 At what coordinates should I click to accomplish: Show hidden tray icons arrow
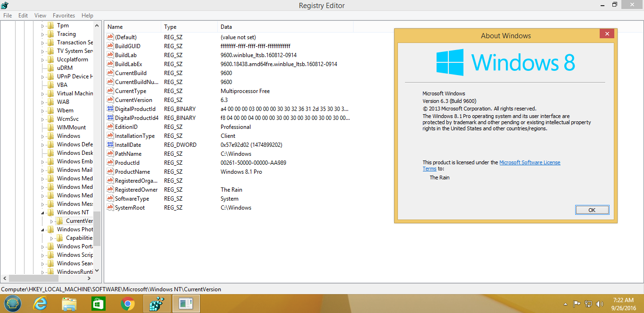click(565, 304)
